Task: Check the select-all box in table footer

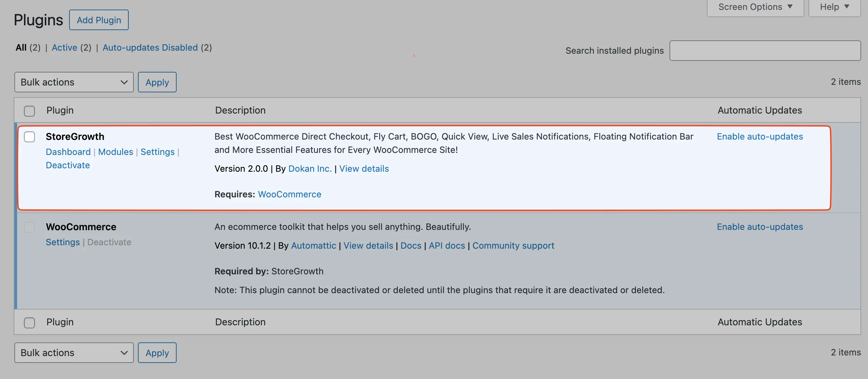Action: pyautogui.click(x=29, y=323)
